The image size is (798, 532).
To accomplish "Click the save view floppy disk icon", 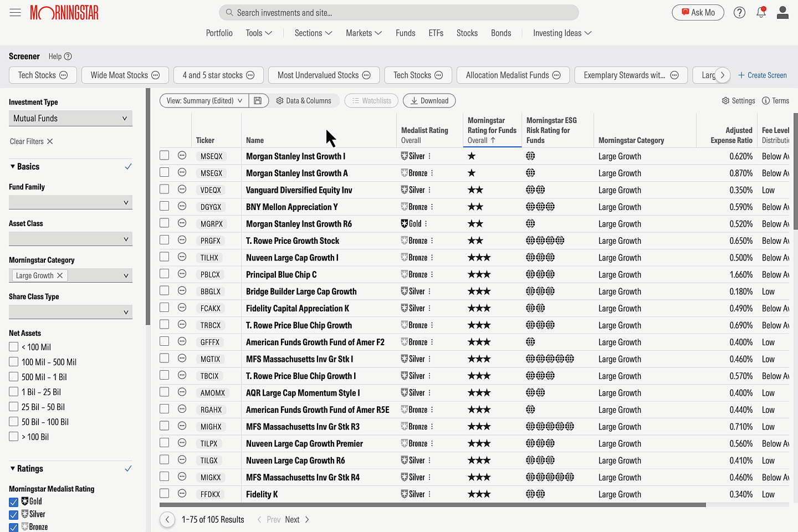I will point(258,100).
